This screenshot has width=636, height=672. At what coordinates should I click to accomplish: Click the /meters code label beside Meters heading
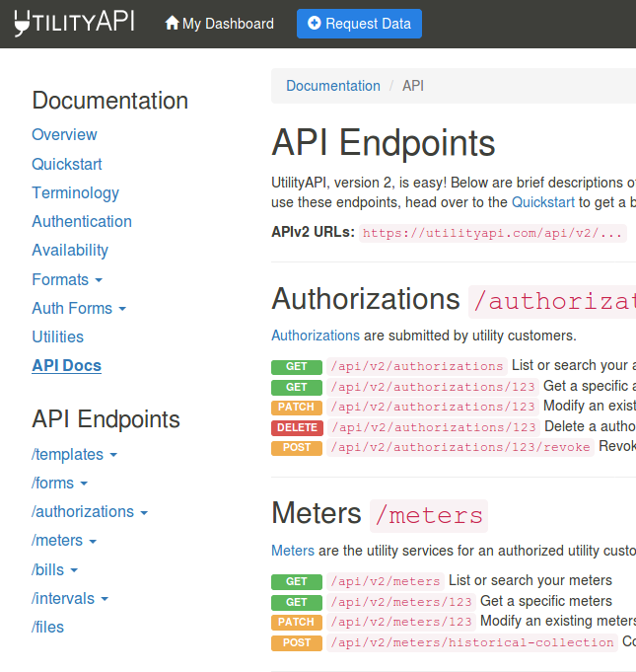(429, 515)
